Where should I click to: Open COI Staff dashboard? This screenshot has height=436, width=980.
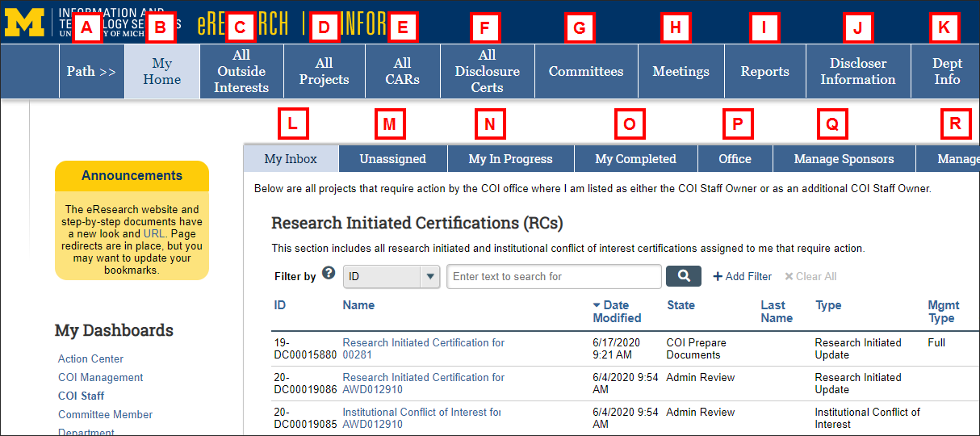(x=81, y=396)
